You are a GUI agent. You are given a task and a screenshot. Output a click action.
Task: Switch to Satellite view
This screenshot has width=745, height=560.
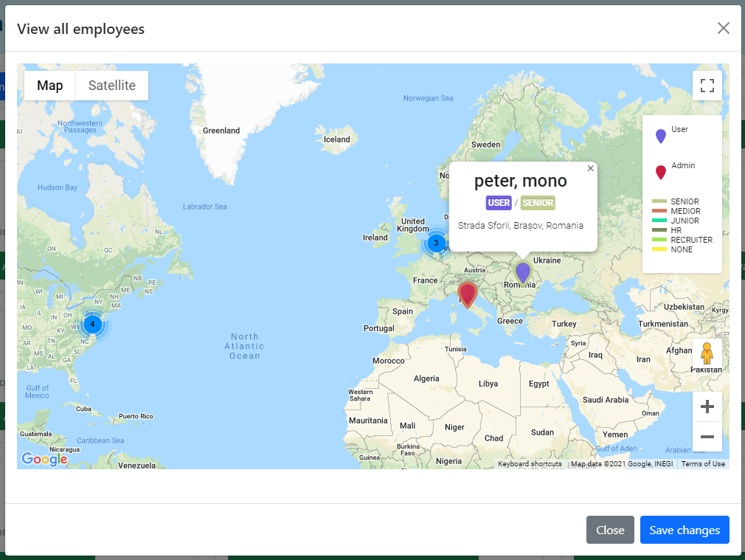click(112, 86)
